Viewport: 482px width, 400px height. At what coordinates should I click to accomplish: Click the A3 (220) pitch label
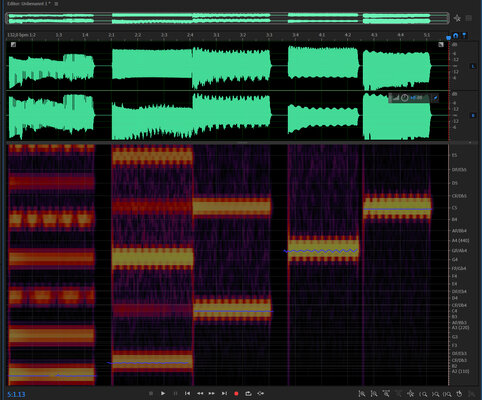pos(460,328)
